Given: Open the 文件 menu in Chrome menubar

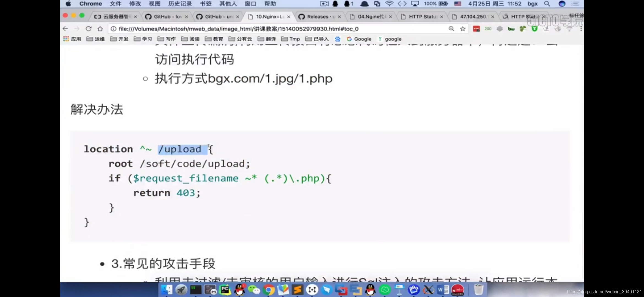Looking at the screenshot, I should tap(115, 4).
